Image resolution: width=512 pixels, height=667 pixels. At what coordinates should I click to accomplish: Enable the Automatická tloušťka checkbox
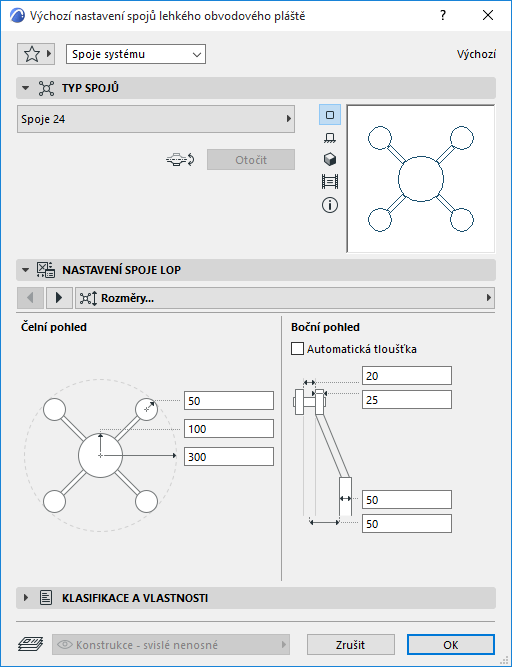[297, 349]
